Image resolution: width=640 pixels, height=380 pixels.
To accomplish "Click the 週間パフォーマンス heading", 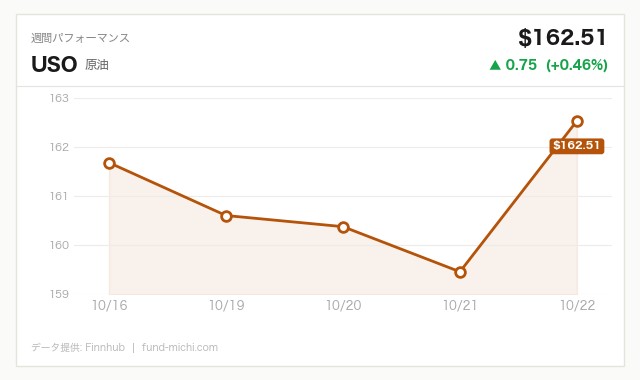I will pyautogui.click(x=80, y=38).
